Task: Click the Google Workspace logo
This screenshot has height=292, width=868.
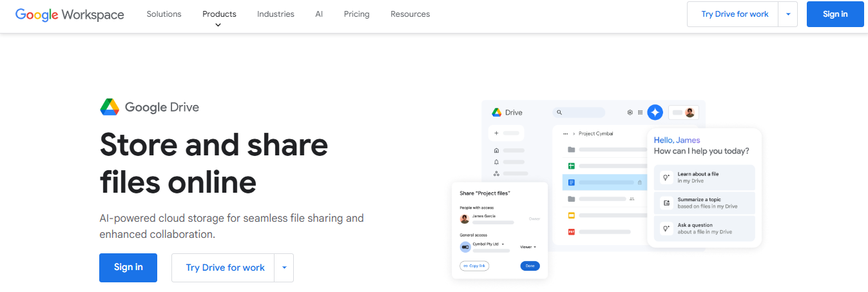Action: coord(70,14)
